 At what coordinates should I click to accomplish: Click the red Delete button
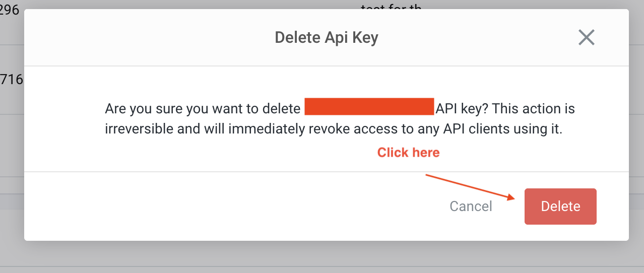tap(560, 207)
